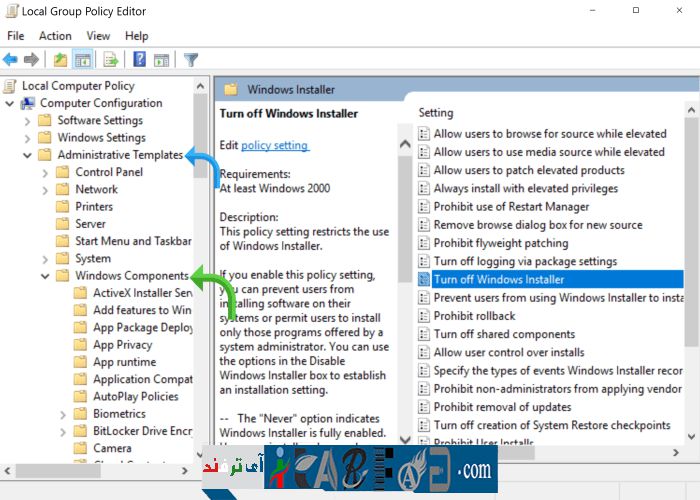
Task: Toggle Show/Hide Console Tree icon
Action: [83, 60]
